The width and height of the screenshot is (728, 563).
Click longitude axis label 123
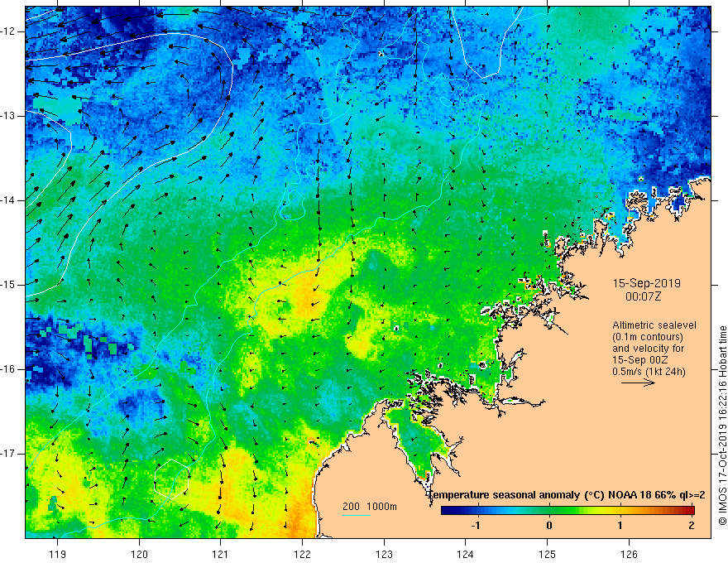(x=384, y=554)
